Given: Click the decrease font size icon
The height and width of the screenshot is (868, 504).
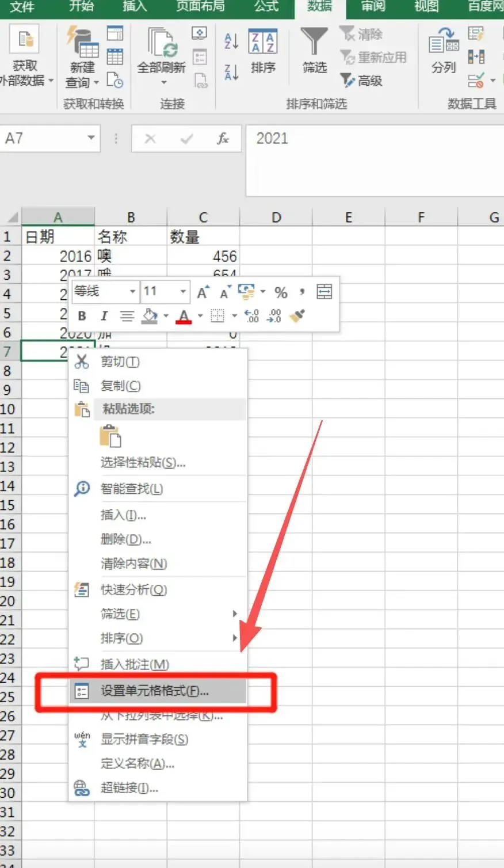Looking at the screenshot, I should click(x=225, y=292).
